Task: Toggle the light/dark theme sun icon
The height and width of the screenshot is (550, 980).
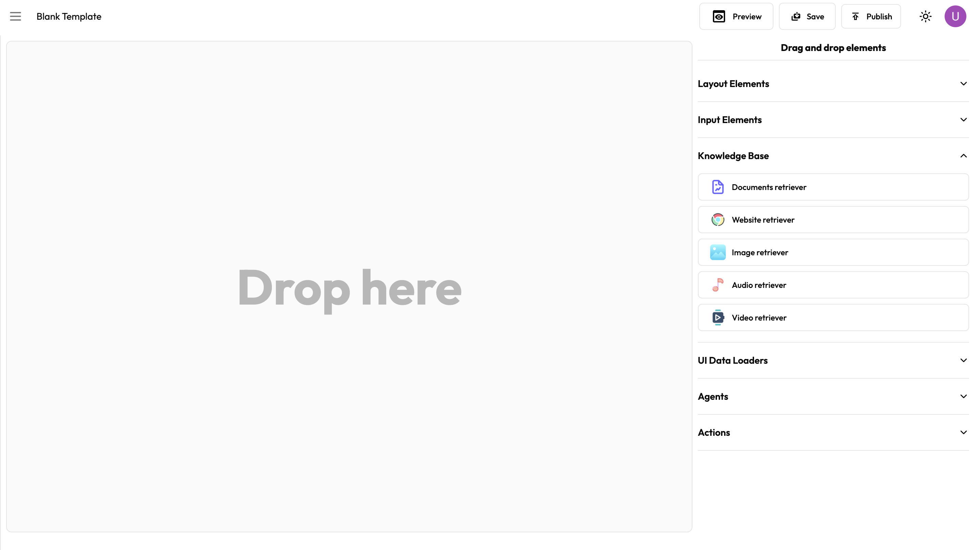Action: coord(925,16)
